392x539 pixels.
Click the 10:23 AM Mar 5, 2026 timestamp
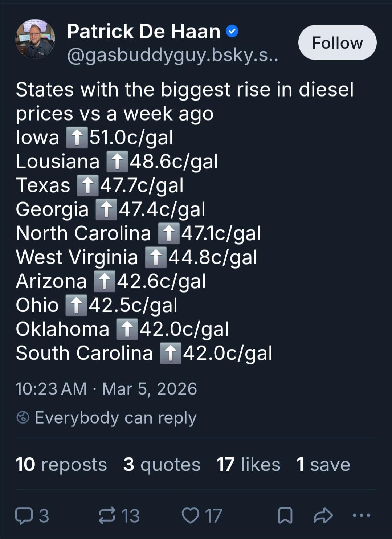pyautogui.click(x=106, y=389)
